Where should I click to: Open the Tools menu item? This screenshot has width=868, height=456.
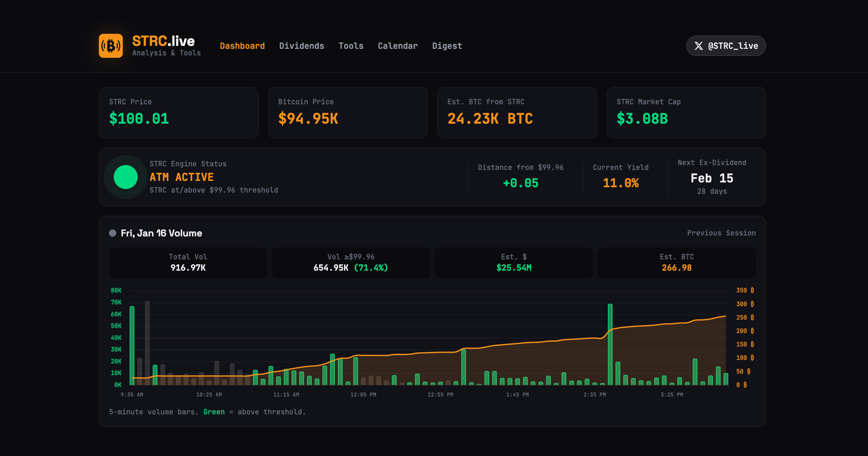point(350,46)
